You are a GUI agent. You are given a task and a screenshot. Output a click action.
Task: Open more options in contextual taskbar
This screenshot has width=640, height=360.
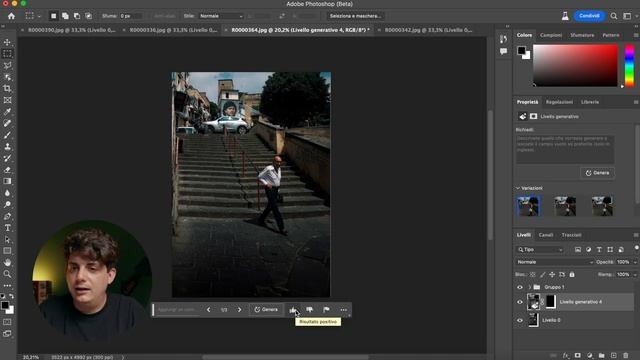click(x=344, y=310)
